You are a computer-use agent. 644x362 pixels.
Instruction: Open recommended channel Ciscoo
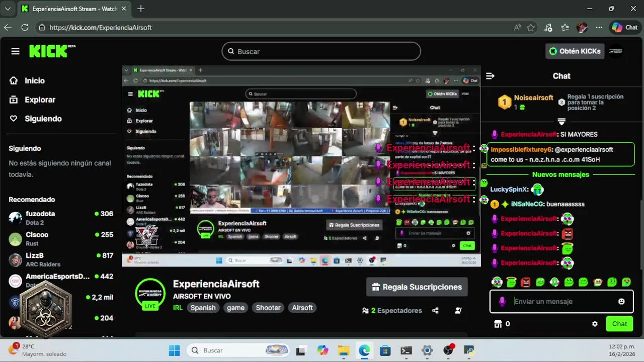pos(61,239)
